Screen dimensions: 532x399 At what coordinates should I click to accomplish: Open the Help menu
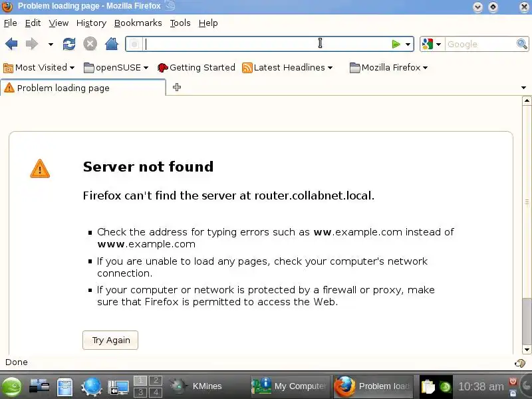208,23
